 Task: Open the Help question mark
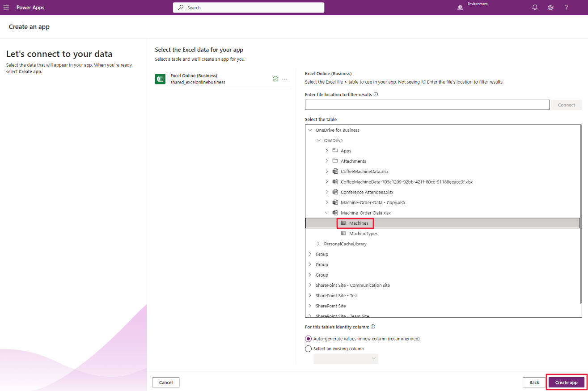coord(566,8)
